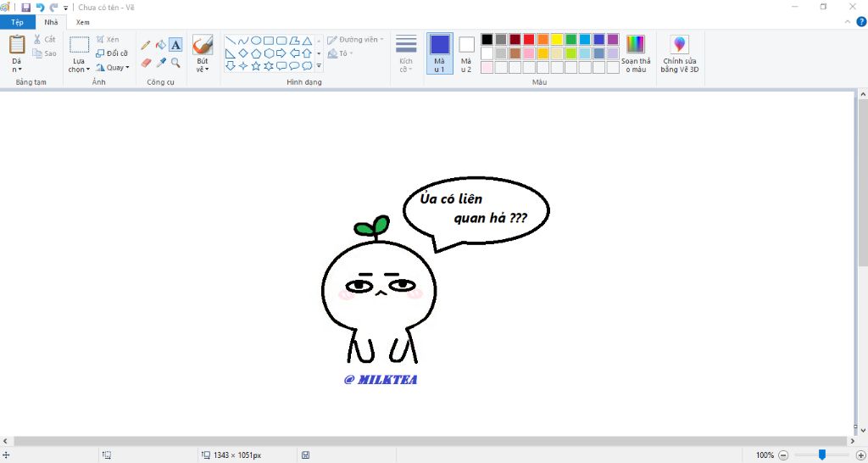Choose the Left arrow shape
This screenshot has height=463, width=868.
[294, 53]
